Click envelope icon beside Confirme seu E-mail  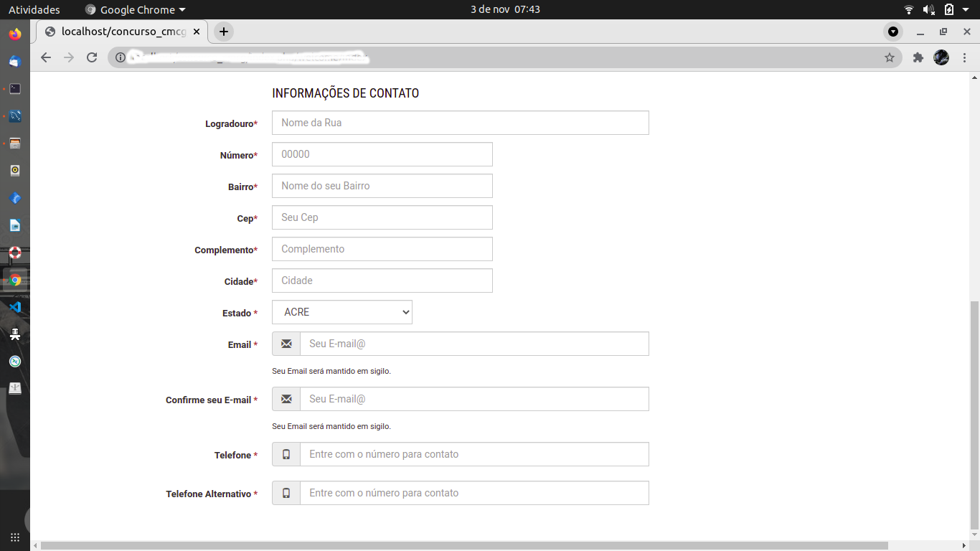[x=286, y=399]
